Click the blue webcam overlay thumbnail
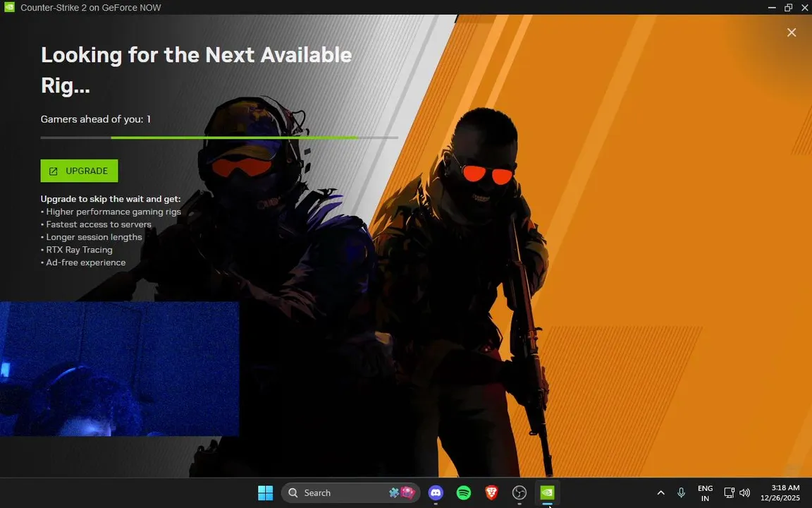The width and height of the screenshot is (812, 508). tap(119, 368)
